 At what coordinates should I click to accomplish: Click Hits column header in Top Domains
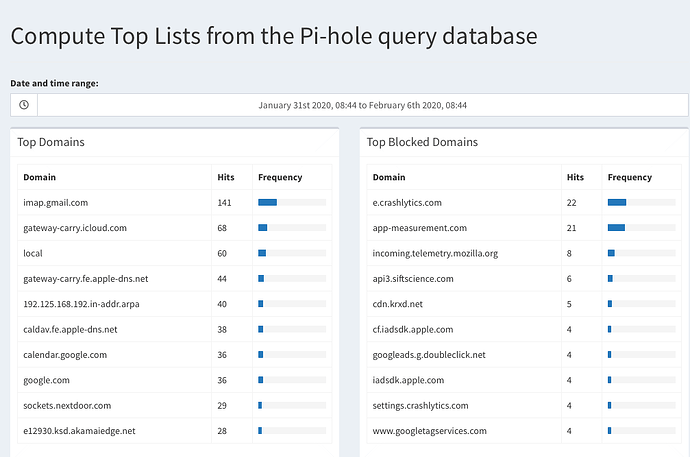227,177
